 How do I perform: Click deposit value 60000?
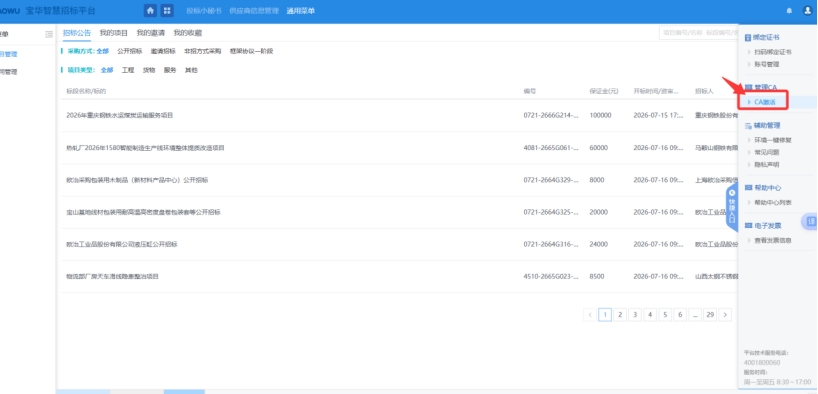599,148
